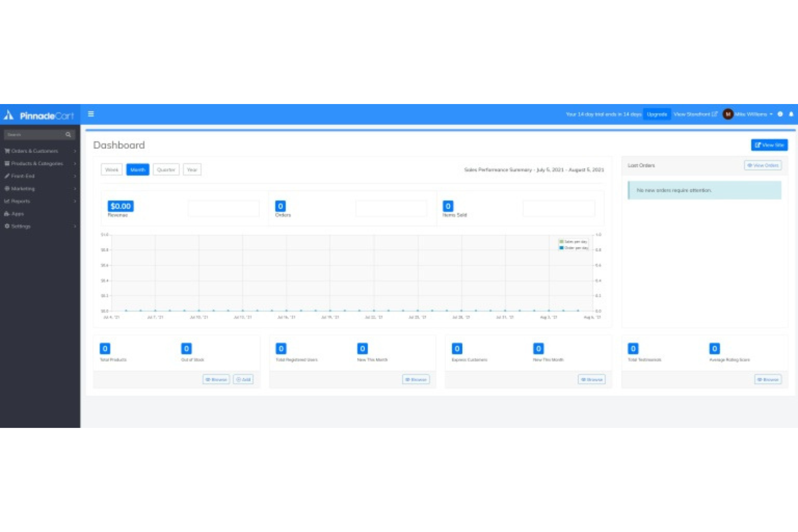Screen dimensions: 798x532
Task: Click the Settings gear icon
Action: point(8,226)
